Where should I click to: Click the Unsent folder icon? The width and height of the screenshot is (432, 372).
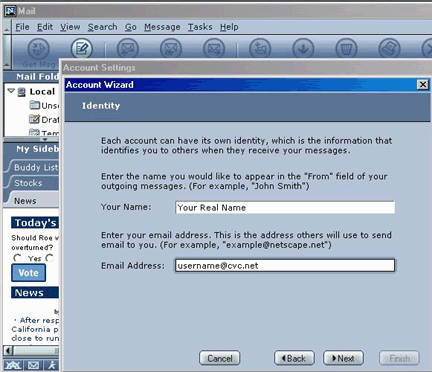coord(34,105)
